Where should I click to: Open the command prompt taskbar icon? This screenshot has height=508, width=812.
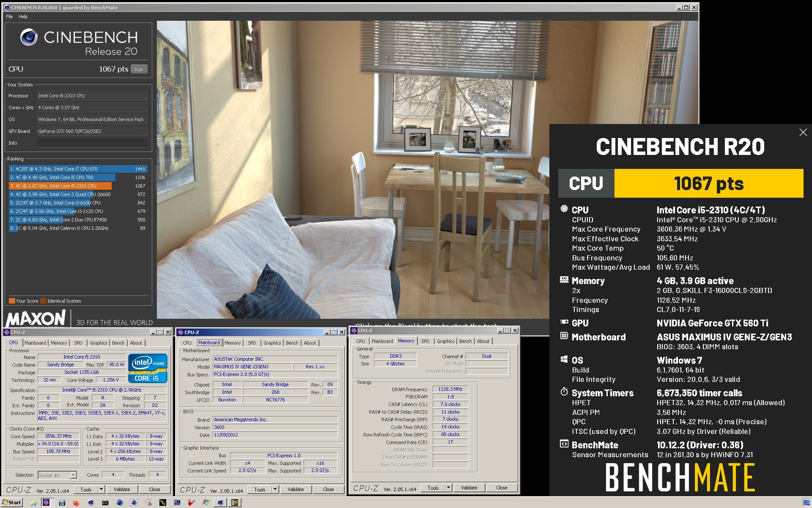(105, 502)
